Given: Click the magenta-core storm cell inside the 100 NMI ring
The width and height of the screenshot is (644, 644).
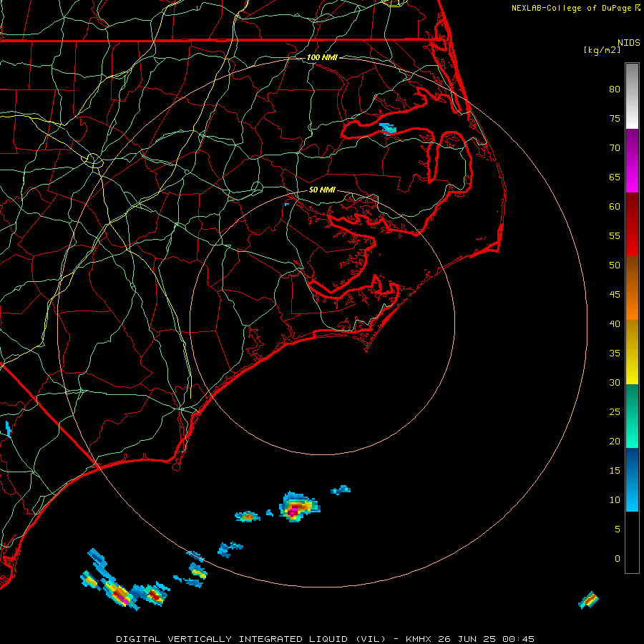Looking at the screenshot, I should 299,507.
